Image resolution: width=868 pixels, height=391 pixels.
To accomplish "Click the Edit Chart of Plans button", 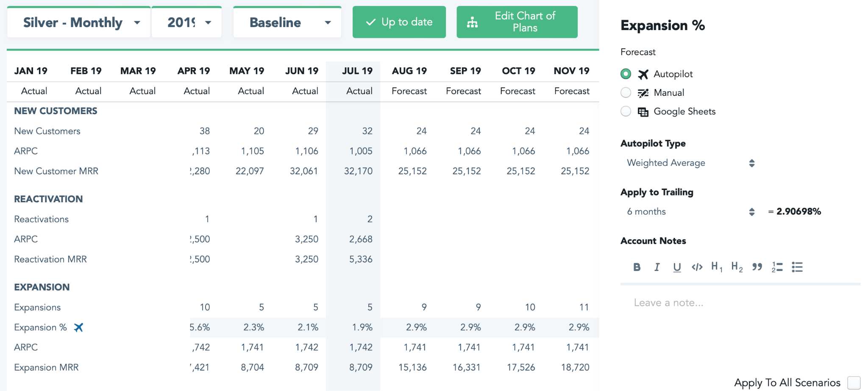I will 517,22.
